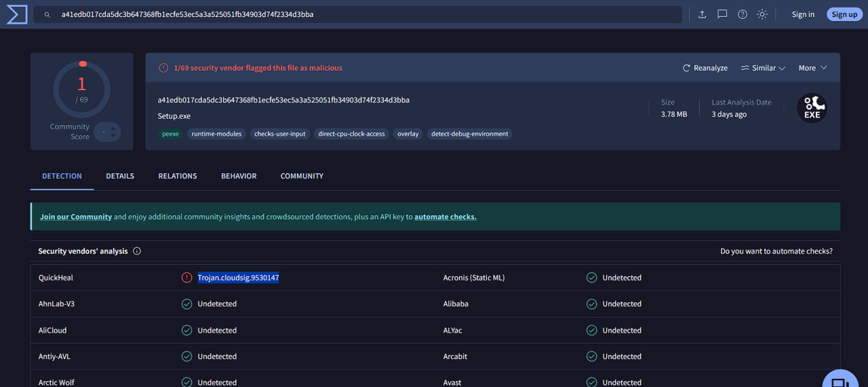Expand the Similar dropdown

(x=763, y=68)
